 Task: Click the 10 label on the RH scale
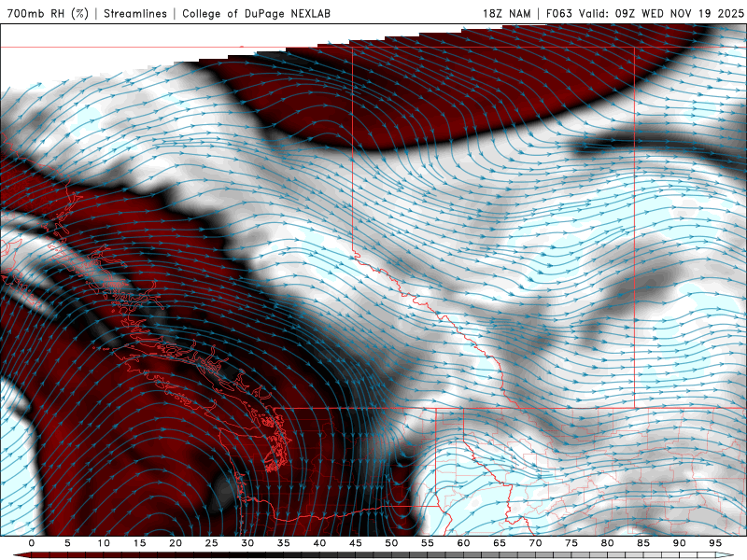click(x=104, y=543)
